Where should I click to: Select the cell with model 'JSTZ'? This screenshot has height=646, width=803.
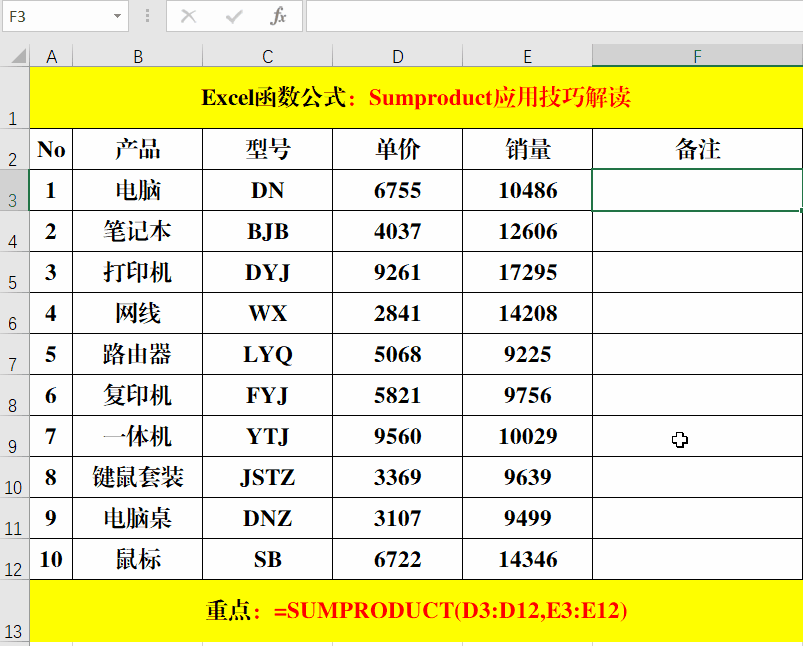(267, 477)
